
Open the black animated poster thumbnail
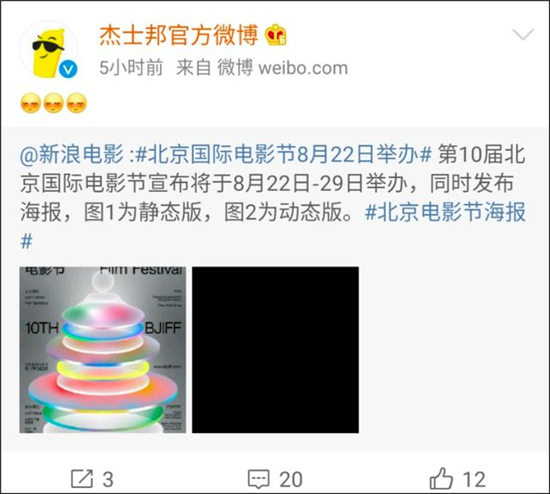click(x=275, y=350)
